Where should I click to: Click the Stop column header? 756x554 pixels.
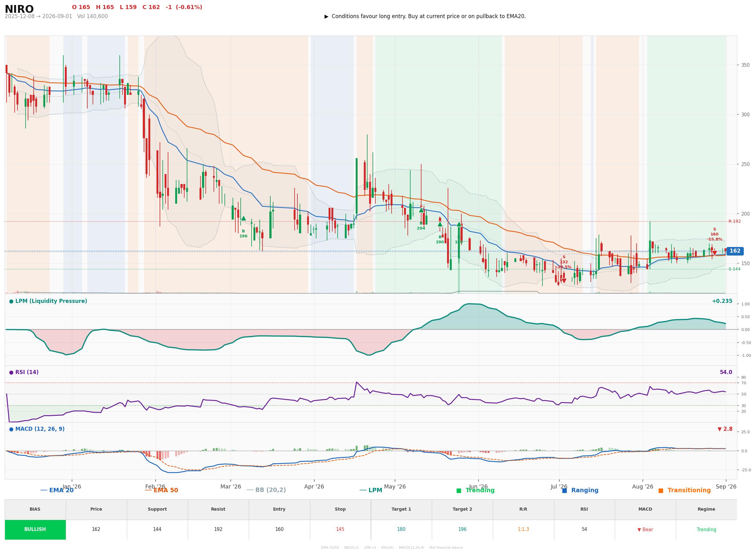click(x=340, y=509)
